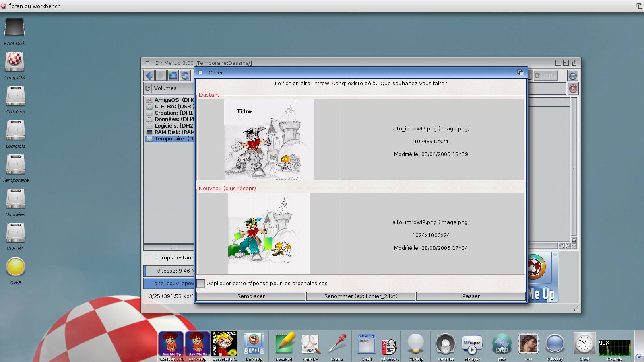Viewport: 644px width, 362px height.
Task: Click the Remplacer button
Action: click(x=251, y=296)
